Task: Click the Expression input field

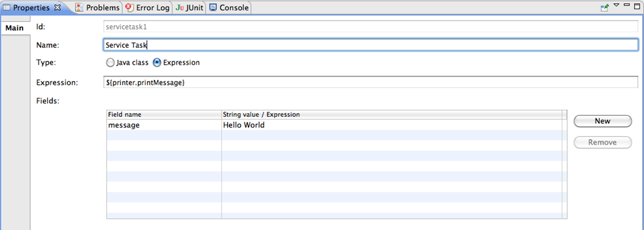Action: tap(370, 82)
